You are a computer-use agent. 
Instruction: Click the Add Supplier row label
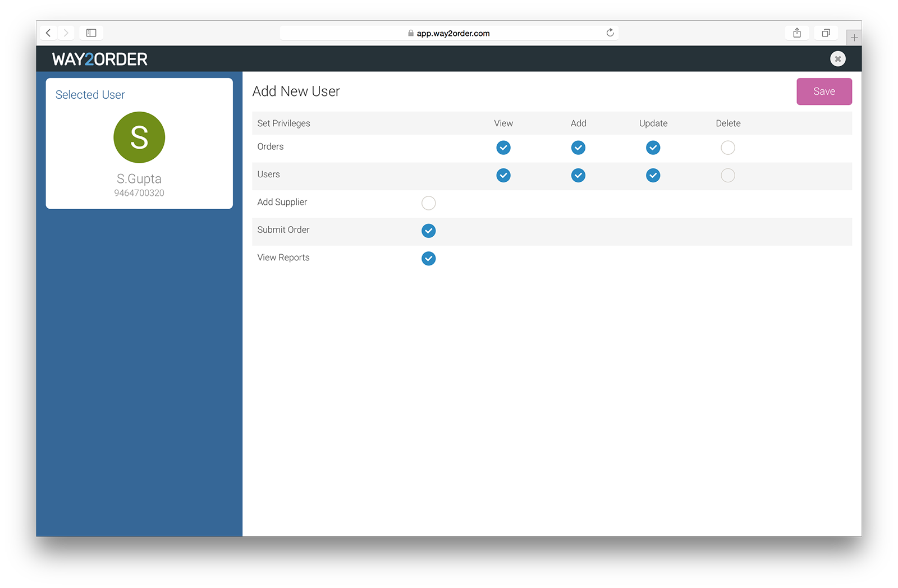tap(282, 202)
